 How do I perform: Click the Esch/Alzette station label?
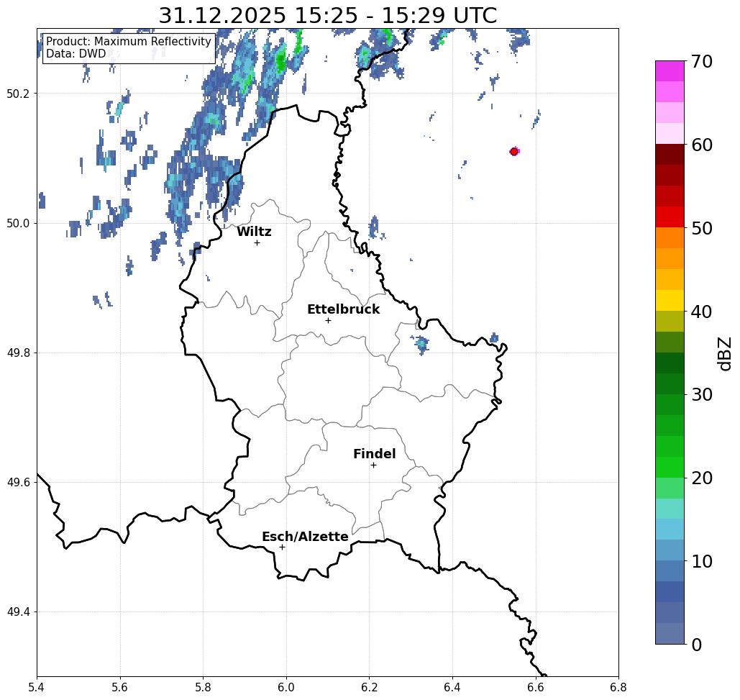[305, 537]
